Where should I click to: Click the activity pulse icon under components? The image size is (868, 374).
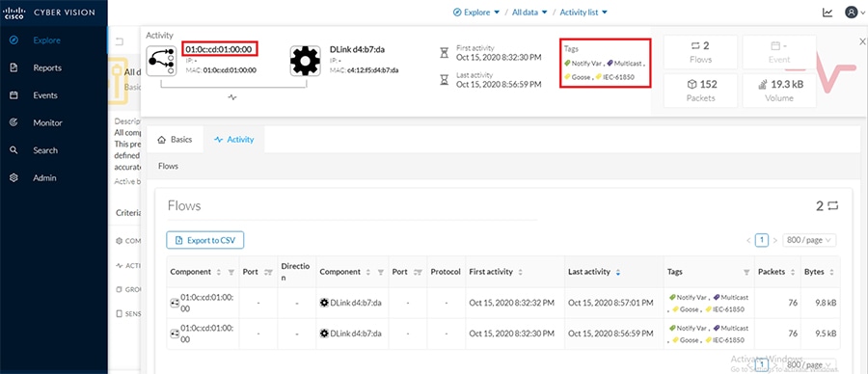(232, 96)
